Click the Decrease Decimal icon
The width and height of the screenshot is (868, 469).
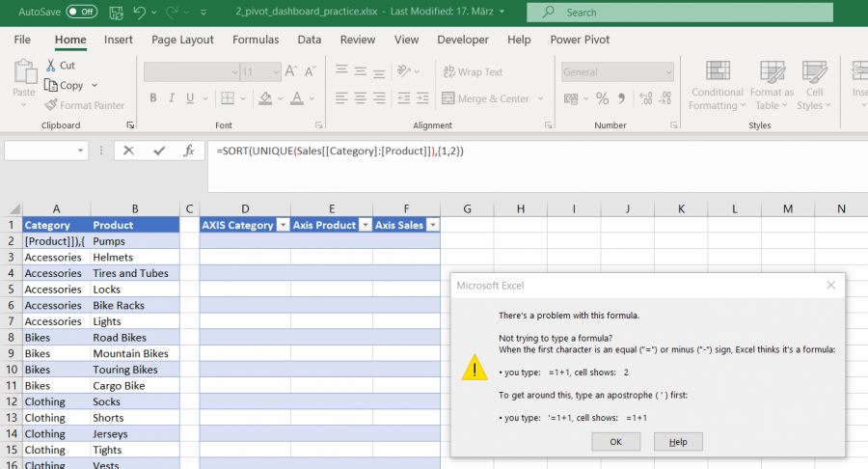coord(665,98)
